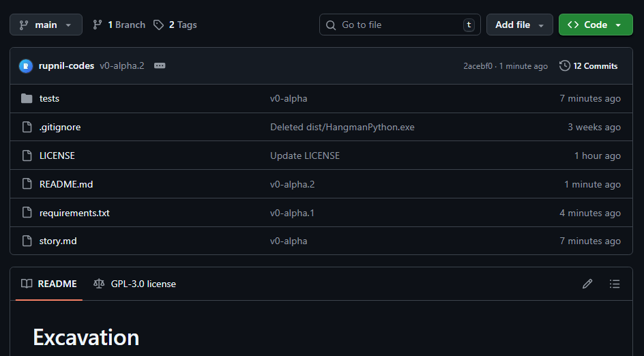Click the rupnil-codes avatar icon

point(26,66)
